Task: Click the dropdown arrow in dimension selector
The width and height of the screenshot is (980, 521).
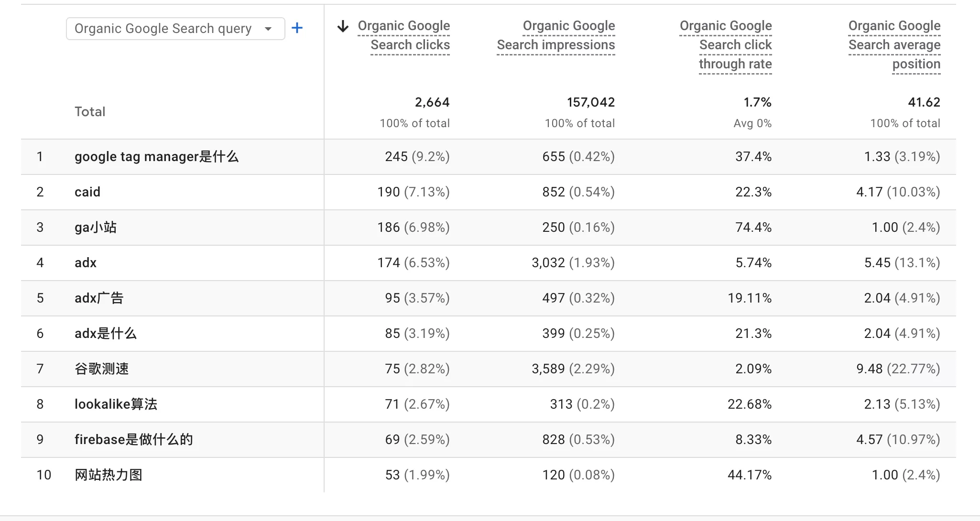Action: tap(268, 29)
